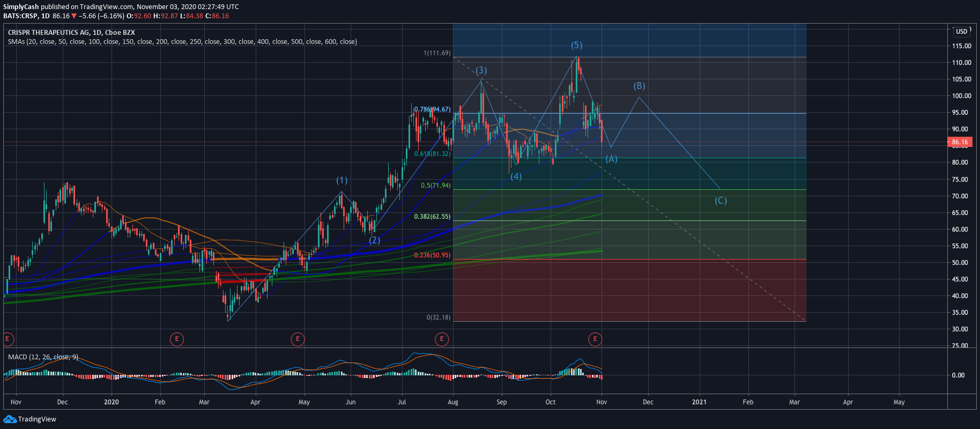
Task: Click the Jun label on time axis
Action: click(x=351, y=402)
